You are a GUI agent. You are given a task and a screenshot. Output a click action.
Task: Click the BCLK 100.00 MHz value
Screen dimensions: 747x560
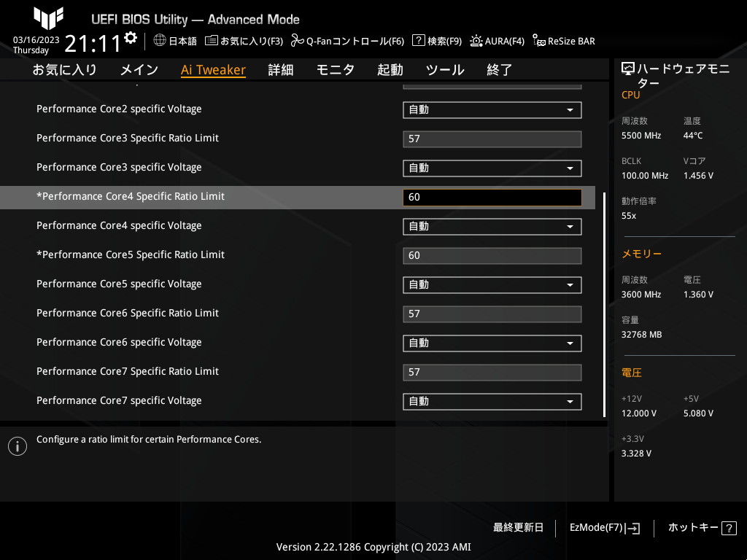coord(645,176)
